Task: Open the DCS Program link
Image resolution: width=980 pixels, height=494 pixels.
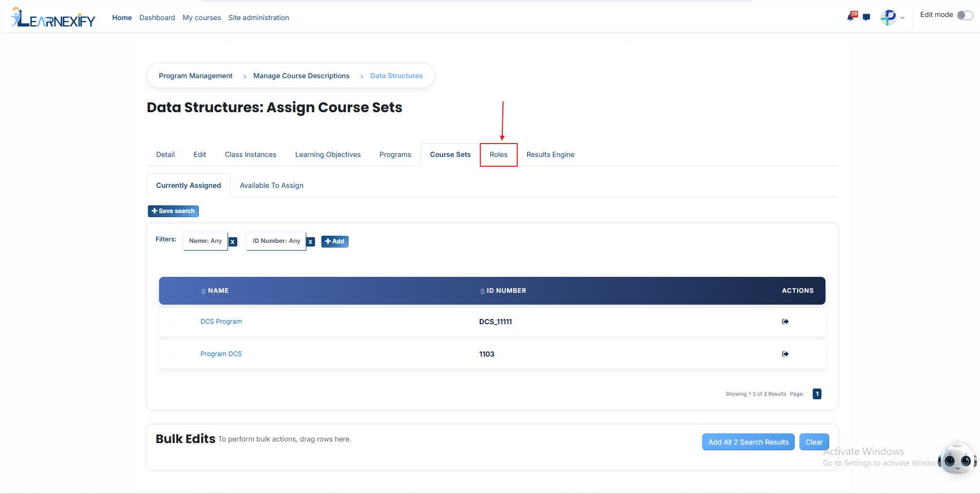Action: (221, 322)
